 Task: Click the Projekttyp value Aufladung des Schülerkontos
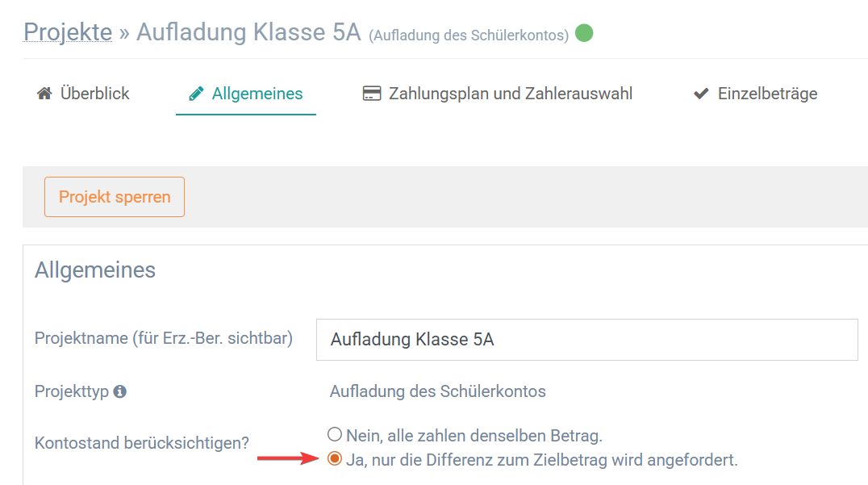438,391
